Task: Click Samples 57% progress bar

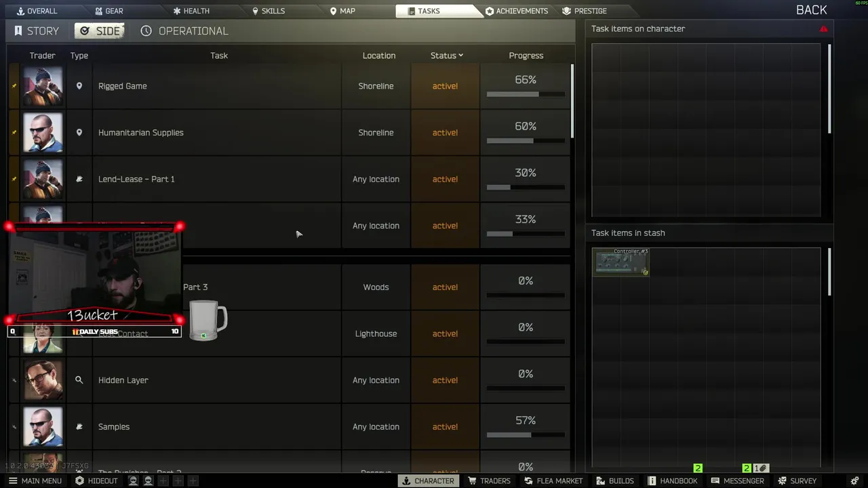Action: [x=526, y=435]
